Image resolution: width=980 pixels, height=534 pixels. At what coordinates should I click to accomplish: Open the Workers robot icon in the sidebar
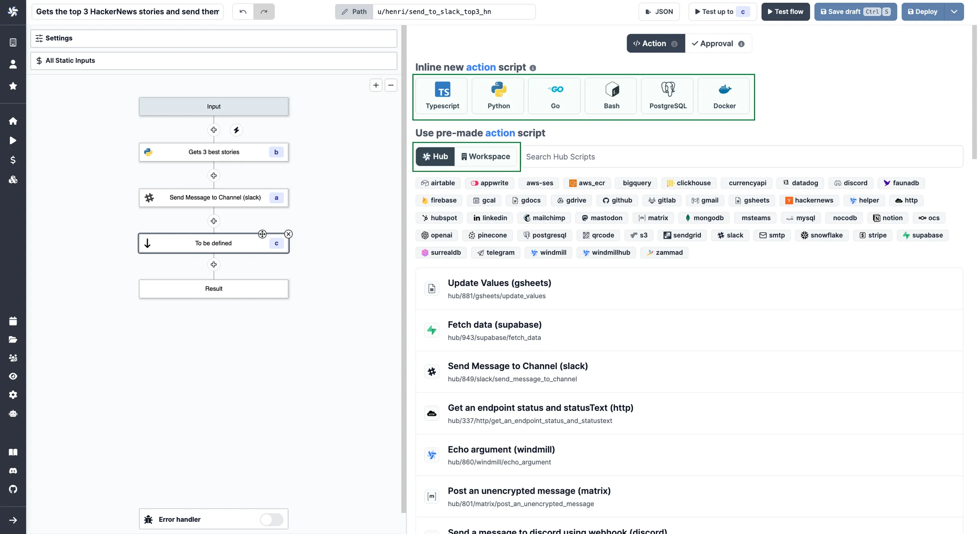point(13,413)
